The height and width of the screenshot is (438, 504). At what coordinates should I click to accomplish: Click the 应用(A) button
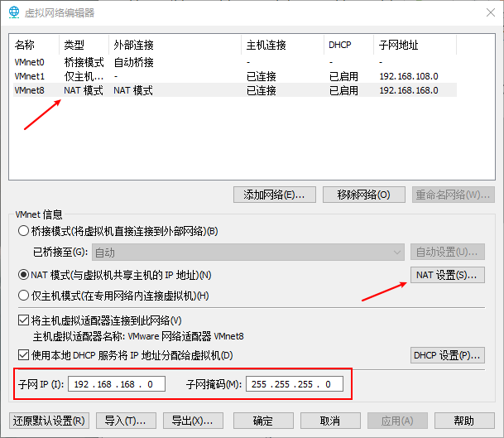pyautogui.click(x=397, y=421)
